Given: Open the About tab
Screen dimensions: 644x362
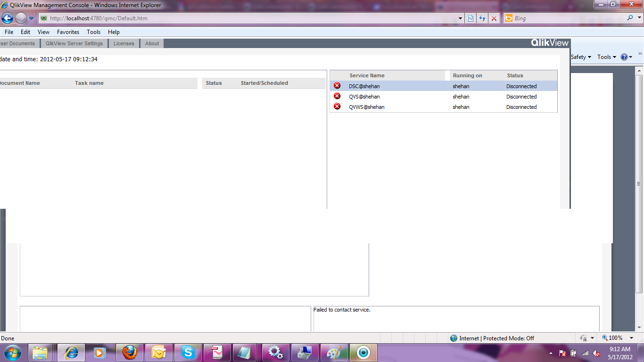Looking at the screenshot, I should 152,43.
